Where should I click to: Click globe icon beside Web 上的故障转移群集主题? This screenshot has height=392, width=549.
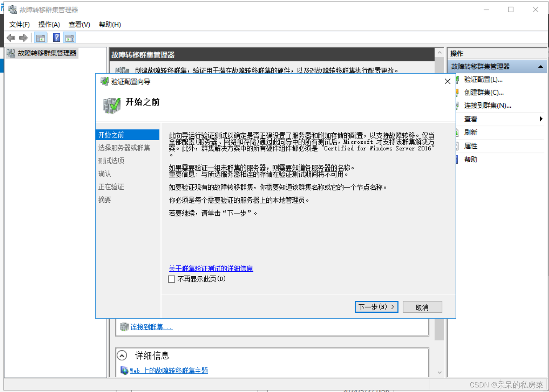(124, 370)
